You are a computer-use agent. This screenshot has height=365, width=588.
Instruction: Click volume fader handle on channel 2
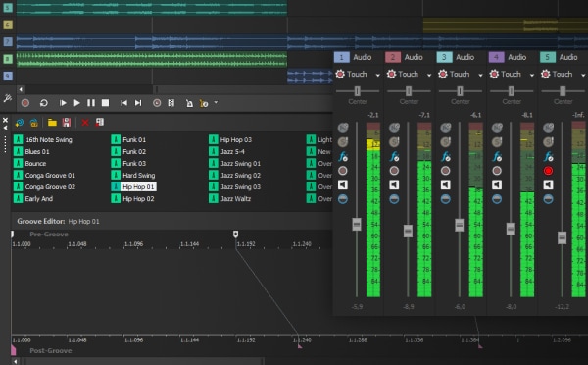(408, 231)
